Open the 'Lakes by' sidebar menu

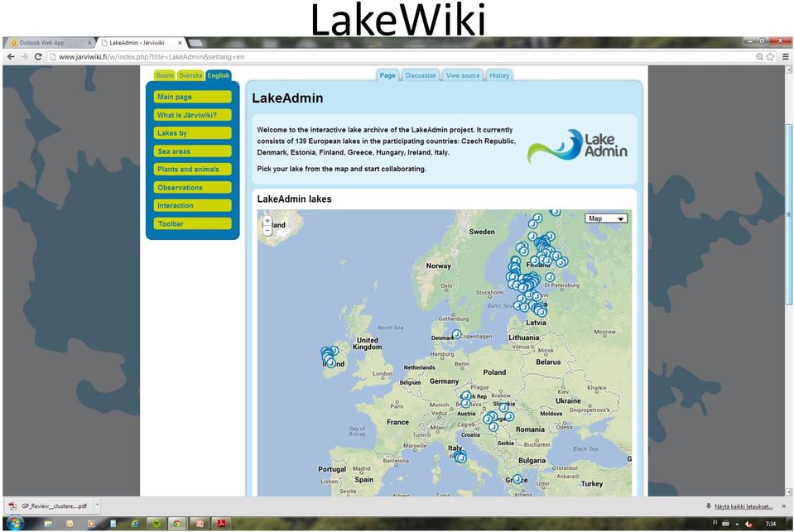(192, 133)
